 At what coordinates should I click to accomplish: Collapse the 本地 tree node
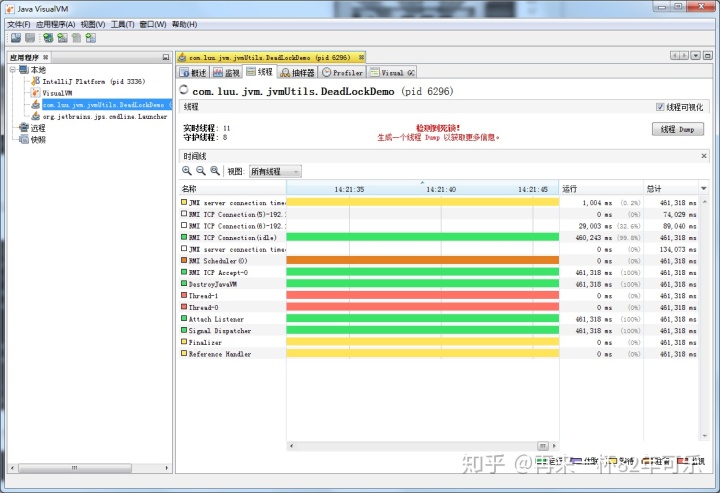pos(13,70)
